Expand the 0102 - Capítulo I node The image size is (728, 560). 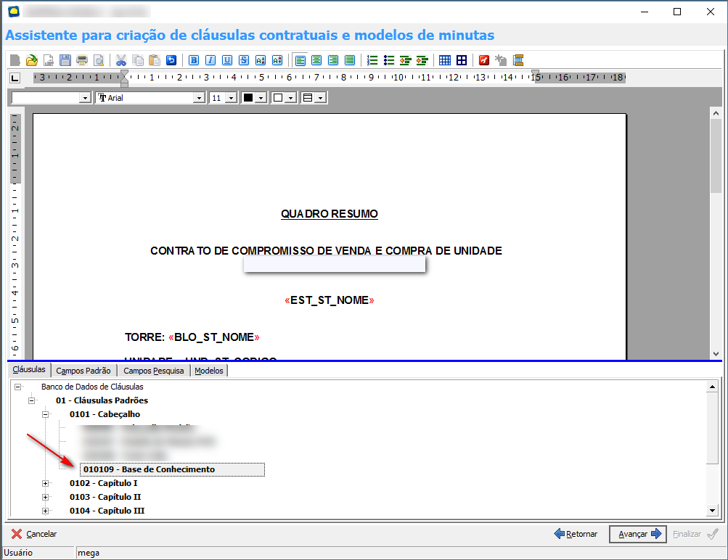(45, 483)
